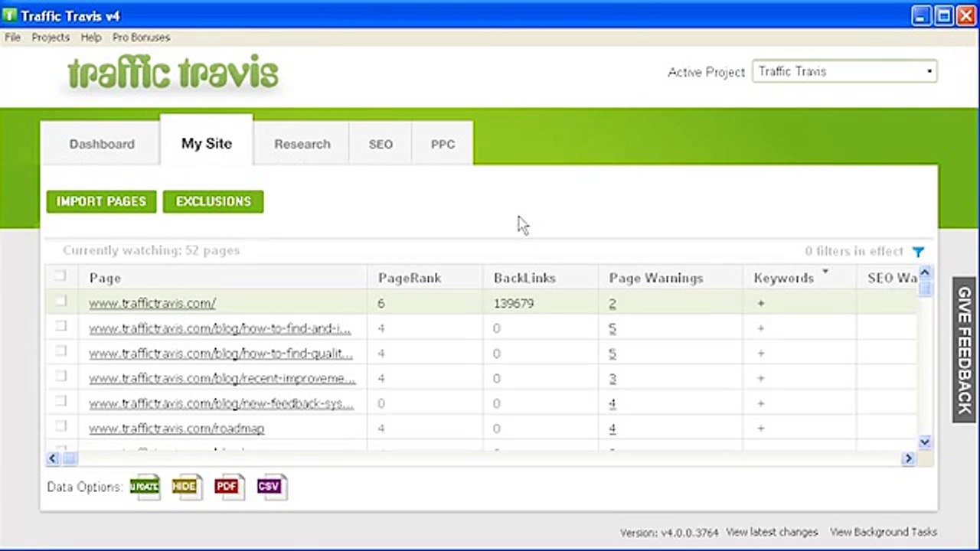Check the how-to-find-and-i... row checkbox

(60, 326)
